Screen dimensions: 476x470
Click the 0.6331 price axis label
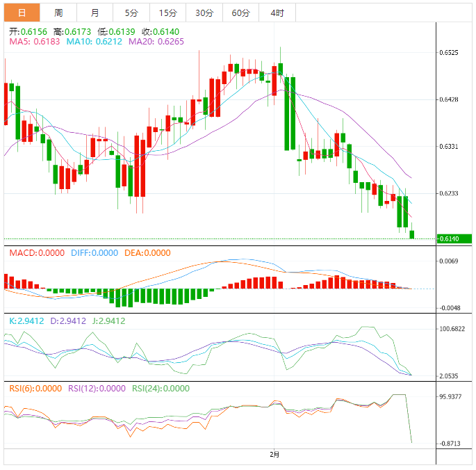coord(449,147)
